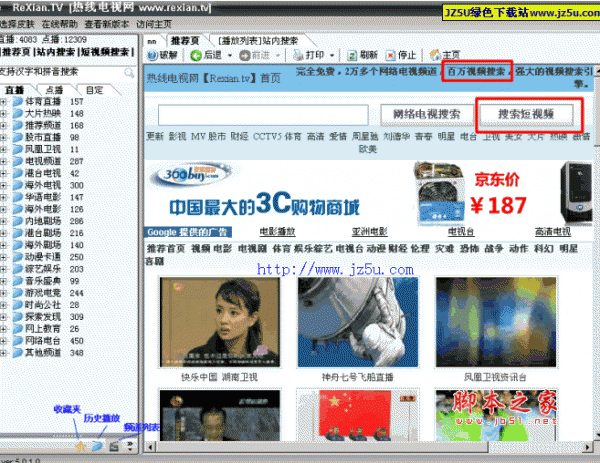Click the stop (停止) toolbar icon

tap(390, 55)
